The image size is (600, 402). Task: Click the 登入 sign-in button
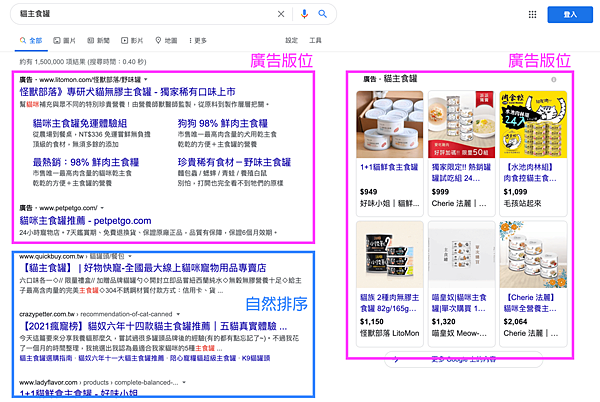(x=570, y=15)
